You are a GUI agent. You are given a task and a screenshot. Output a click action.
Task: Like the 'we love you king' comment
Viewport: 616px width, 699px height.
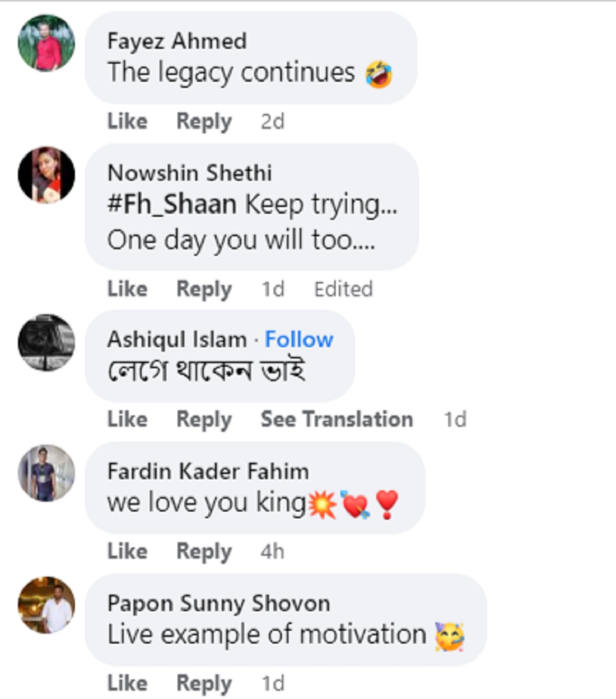coord(127,552)
